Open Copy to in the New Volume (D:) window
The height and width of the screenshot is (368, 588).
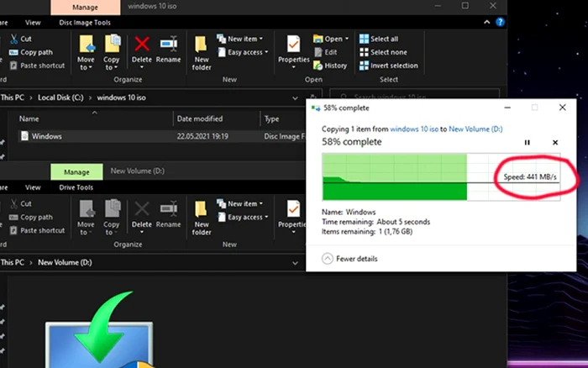pyautogui.click(x=112, y=218)
